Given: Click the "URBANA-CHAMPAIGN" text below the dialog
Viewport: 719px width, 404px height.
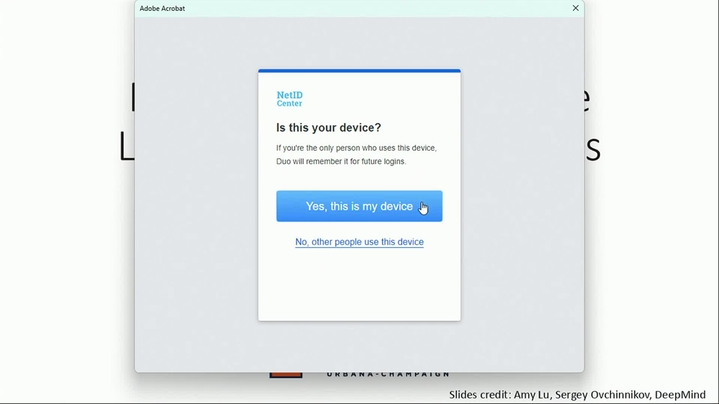Looking at the screenshot, I should click(387, 375).
